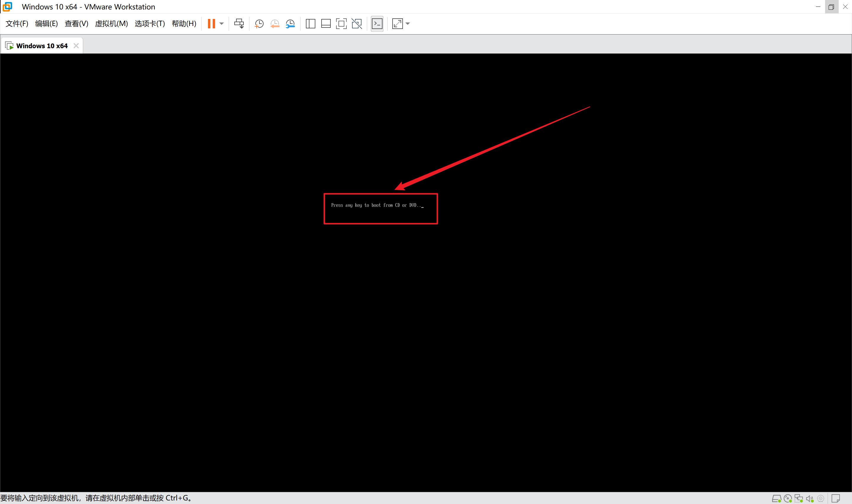Take a snapshot of this virtual machine
Viewport: 852px width, 504px height.
(x=259, y=23)
